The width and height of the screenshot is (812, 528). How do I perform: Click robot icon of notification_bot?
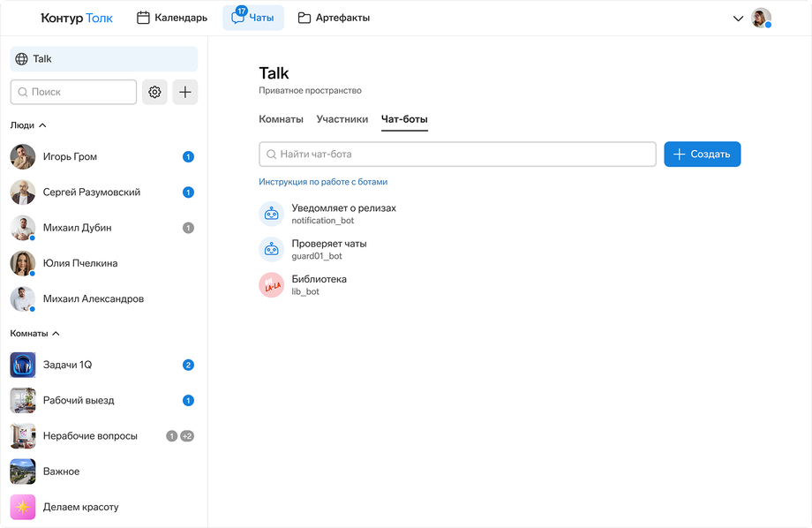[271, 214]
